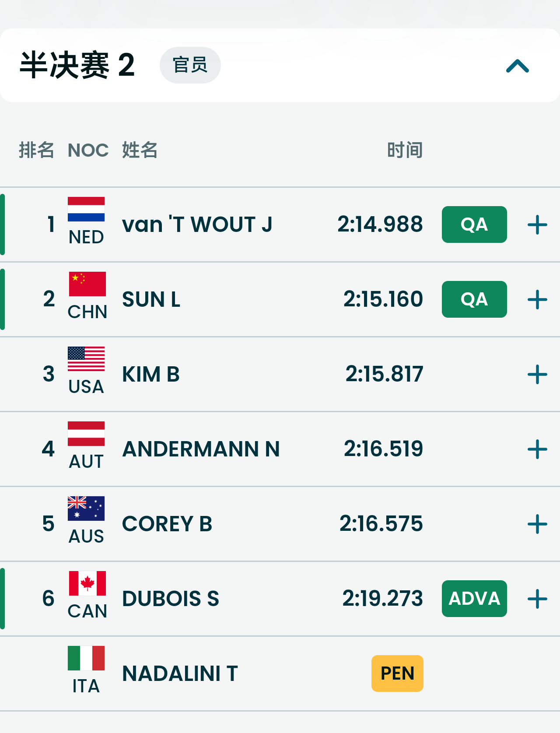The width and height of the screenshot is (560, 733).
Task: Click the 时间 column header
Action: (405, 150)
